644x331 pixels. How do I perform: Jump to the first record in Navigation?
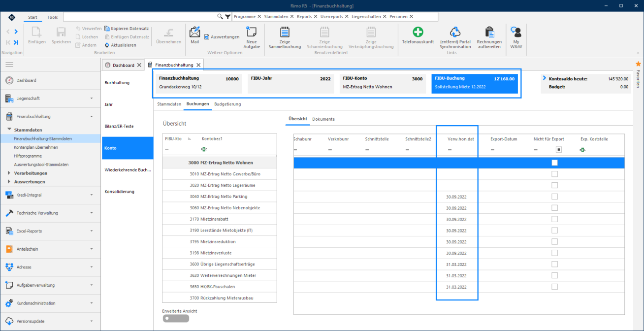[x=8, y=42]
